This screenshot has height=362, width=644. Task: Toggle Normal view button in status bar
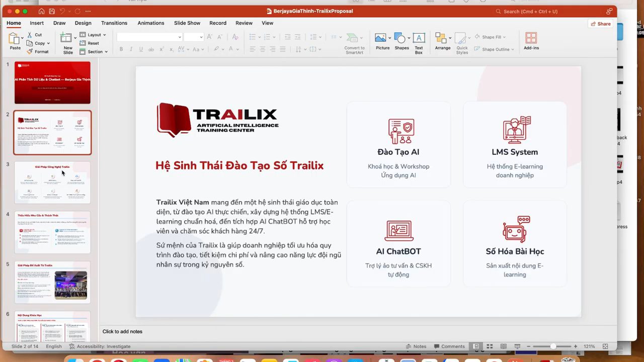coord(475,346)
